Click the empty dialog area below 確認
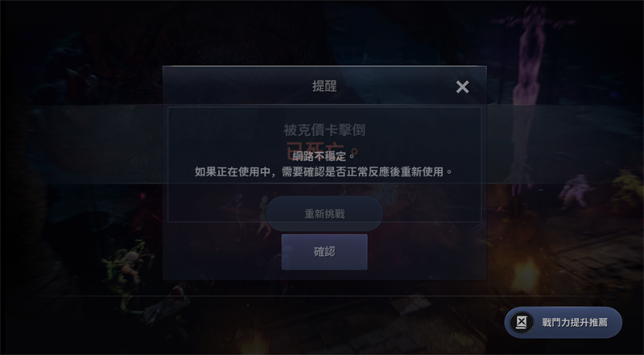Image resolution: width=644 pixels, height=355 pixels. [324, 275]
